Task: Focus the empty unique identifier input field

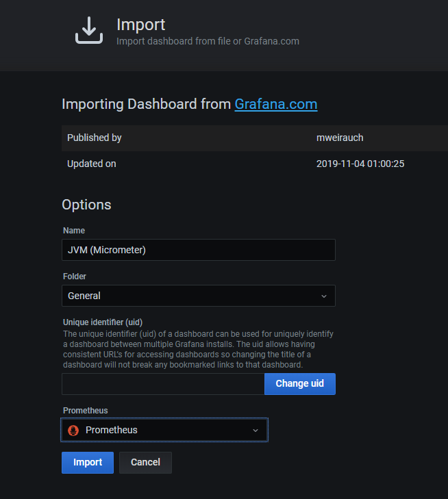Action: click(163, 383)
